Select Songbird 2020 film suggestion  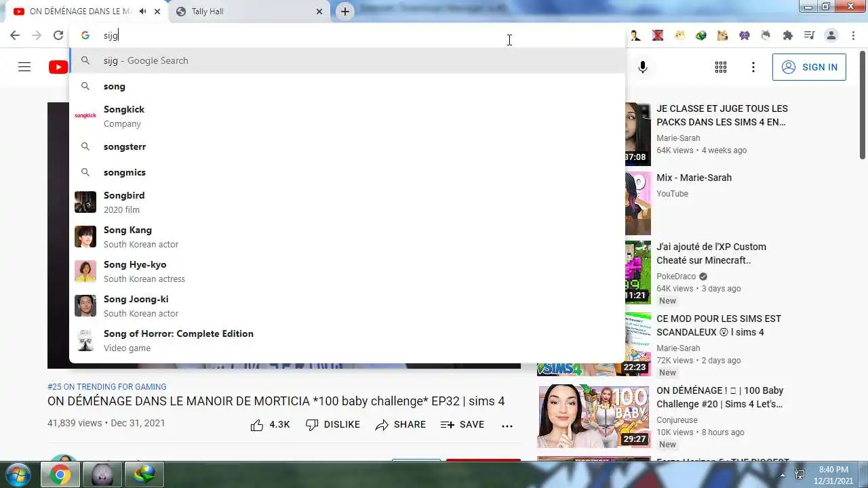[x=347, y=202]
